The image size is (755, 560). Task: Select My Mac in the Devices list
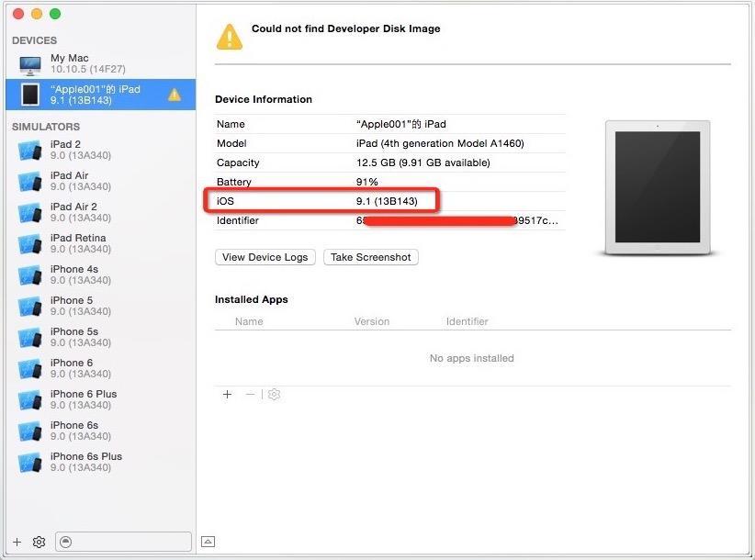tap(101, 64)
